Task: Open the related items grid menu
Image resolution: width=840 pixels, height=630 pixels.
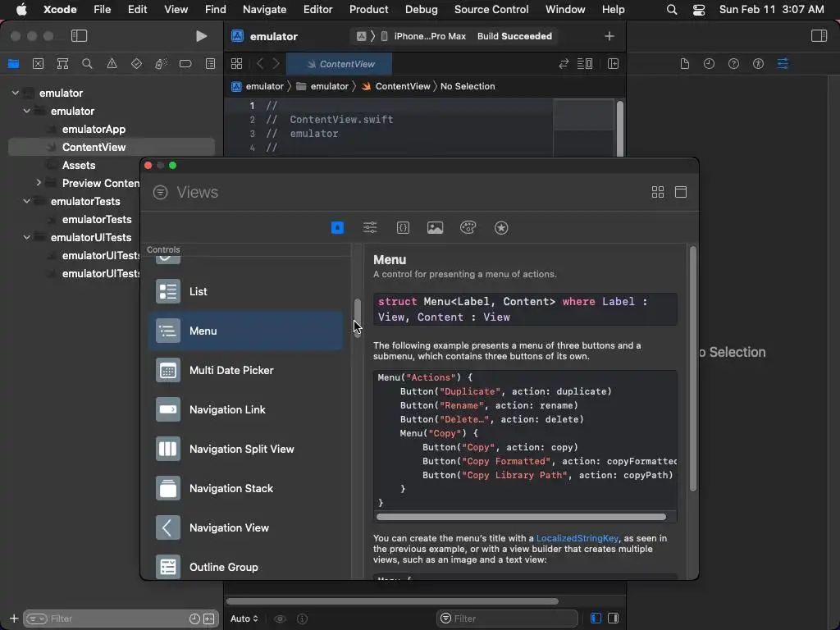Action: (236, 64)
